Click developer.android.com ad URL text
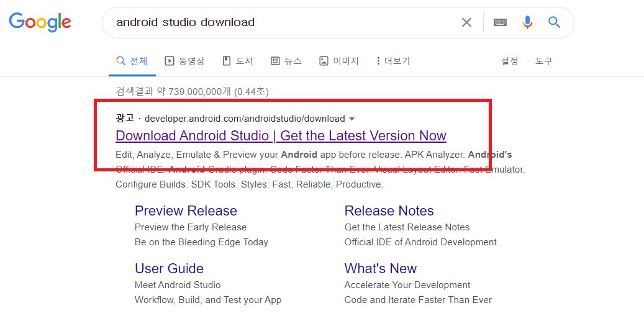This screenshot has width=644, height=326. click(x=245, y=119)
